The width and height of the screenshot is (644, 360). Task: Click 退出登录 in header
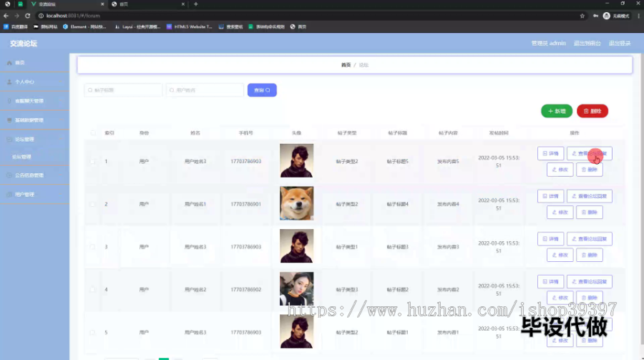(620, 43)
